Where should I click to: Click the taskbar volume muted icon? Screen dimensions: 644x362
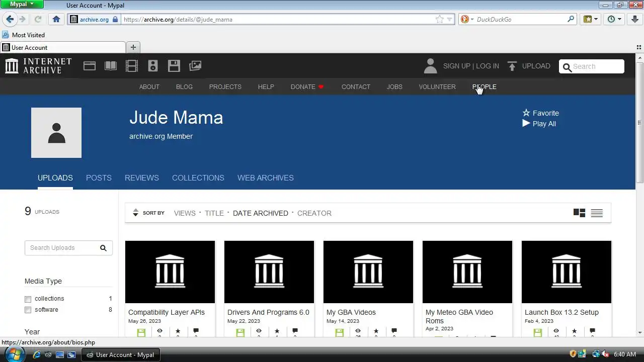pos(606,354)
